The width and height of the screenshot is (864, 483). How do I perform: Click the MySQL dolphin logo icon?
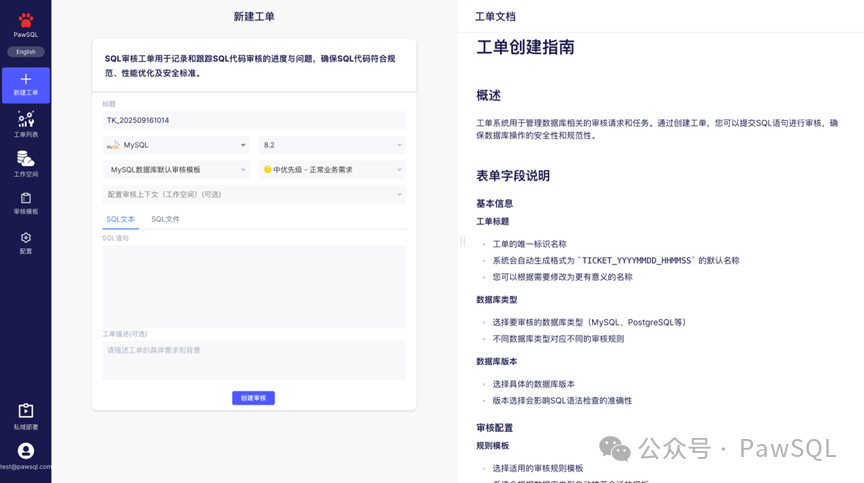113,145
